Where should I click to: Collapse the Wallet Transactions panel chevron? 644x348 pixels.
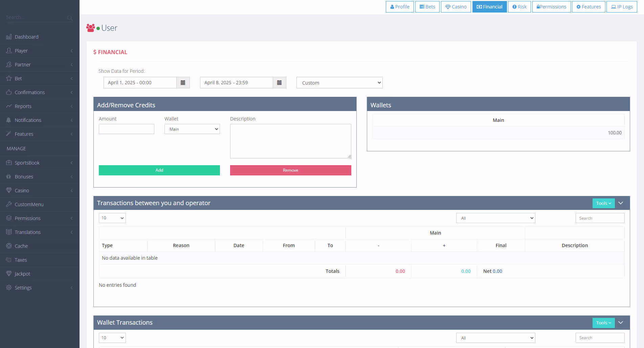[x=621, y=323]
